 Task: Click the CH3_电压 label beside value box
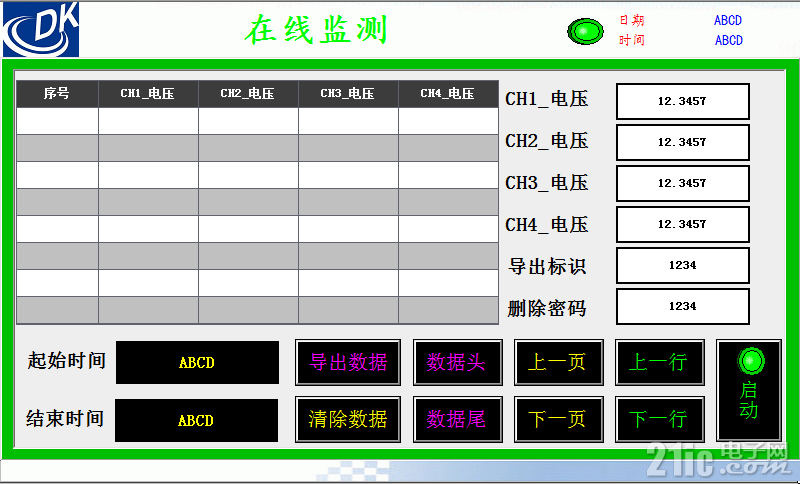click(x=547, y=183)
